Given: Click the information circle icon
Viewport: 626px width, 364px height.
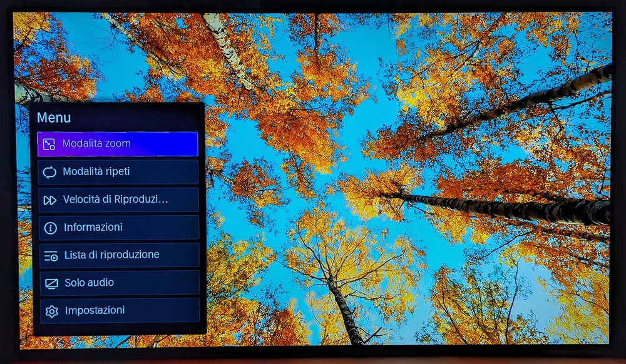Looking at the screenshot, I should pyautogui.click(x=50, y=228).
